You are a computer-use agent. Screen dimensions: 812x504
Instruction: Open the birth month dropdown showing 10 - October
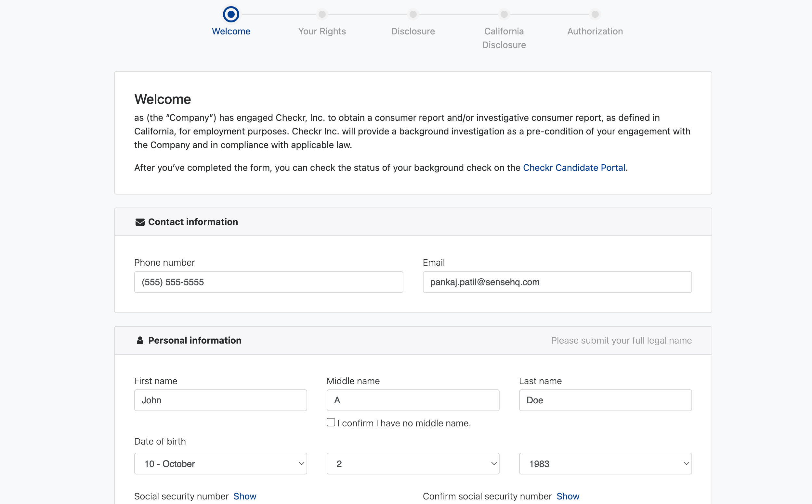point(220,463)
